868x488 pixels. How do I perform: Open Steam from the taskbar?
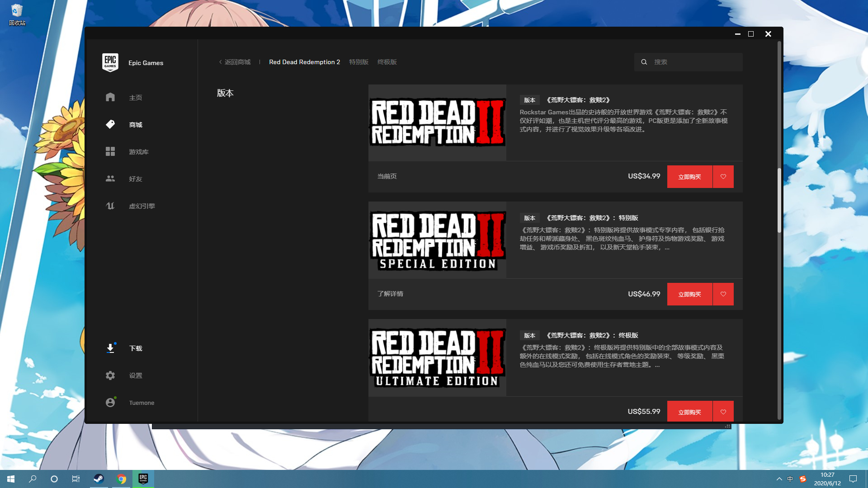pos(99,479)
